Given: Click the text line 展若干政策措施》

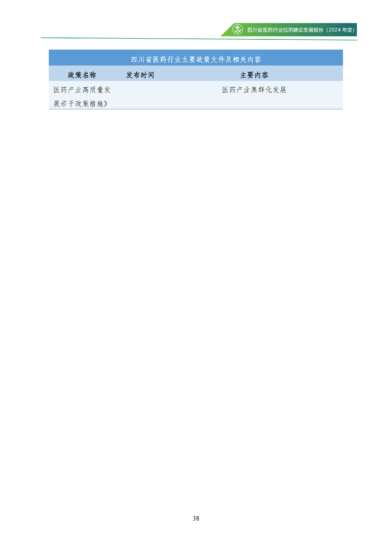Looking at the screenshot, I should click(x=80, y=104).
